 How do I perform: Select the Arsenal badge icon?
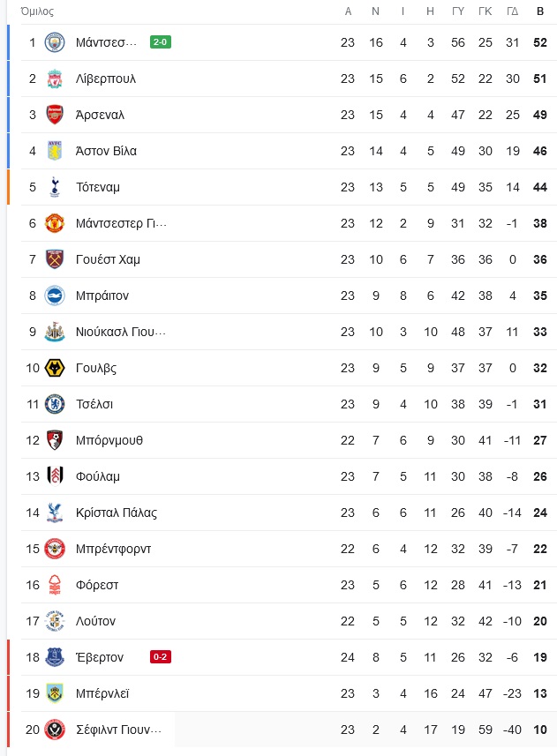(x=55, y=115)
